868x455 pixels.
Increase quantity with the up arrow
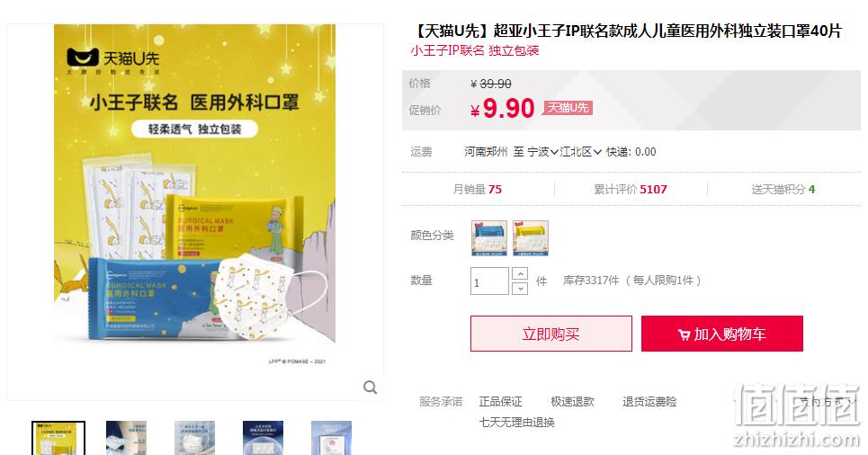coord(520,274)
